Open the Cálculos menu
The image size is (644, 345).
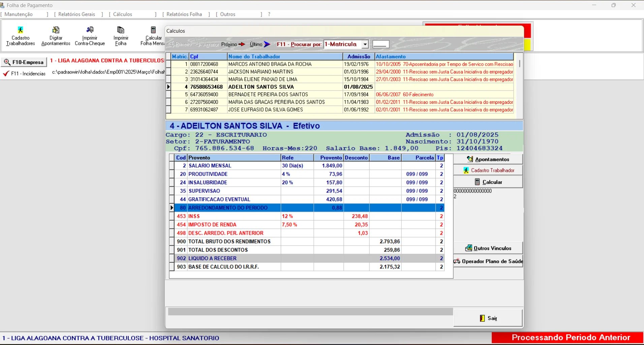(122, 14)
